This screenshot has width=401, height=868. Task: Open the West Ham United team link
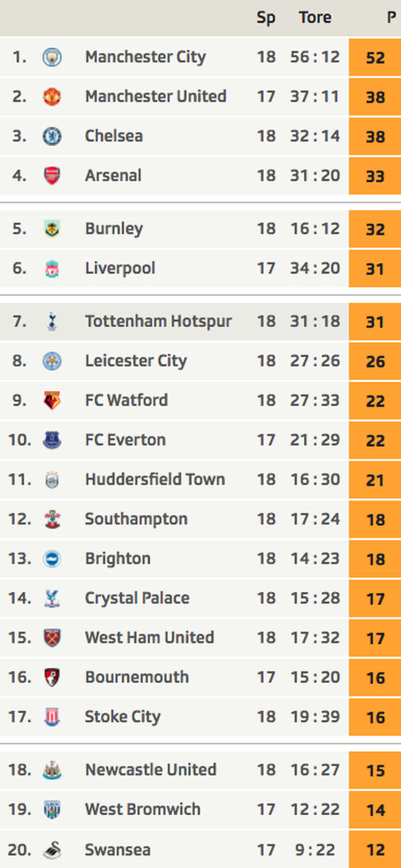150,637
